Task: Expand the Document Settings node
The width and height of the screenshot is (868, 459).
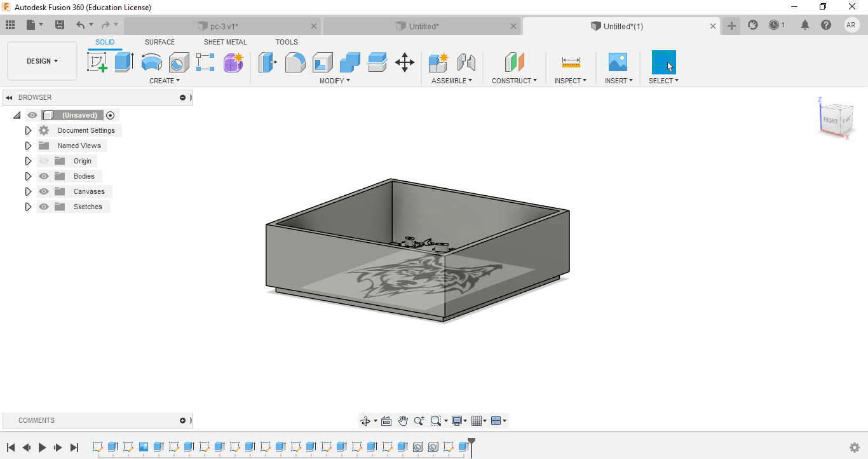Action: point(28,130)
